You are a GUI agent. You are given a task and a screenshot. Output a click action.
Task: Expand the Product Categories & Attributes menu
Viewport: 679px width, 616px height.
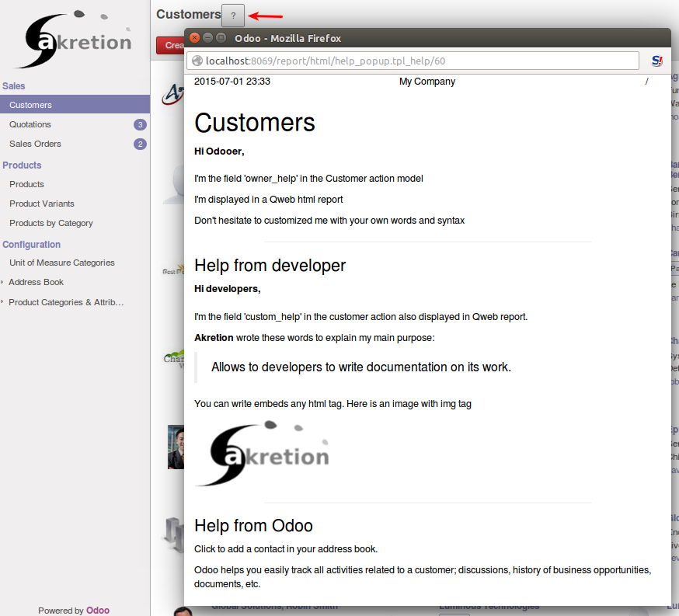click(x=3, y=302)
